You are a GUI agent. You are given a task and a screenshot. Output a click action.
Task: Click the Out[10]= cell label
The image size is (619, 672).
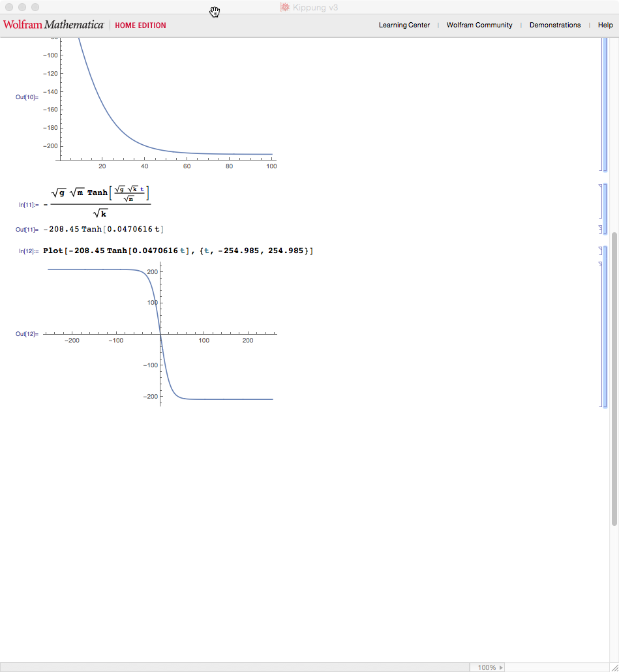(27, 97)
